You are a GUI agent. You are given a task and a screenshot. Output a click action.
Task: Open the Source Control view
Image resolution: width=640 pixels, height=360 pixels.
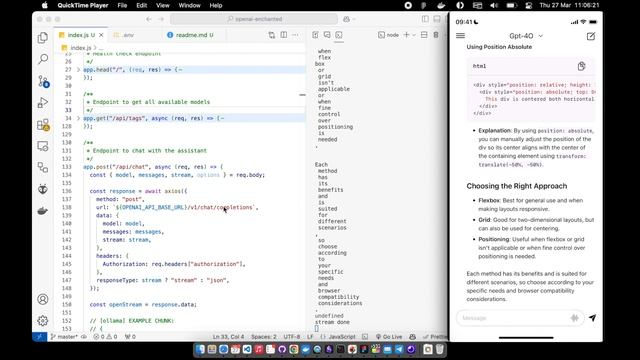(x=43, y=81)
